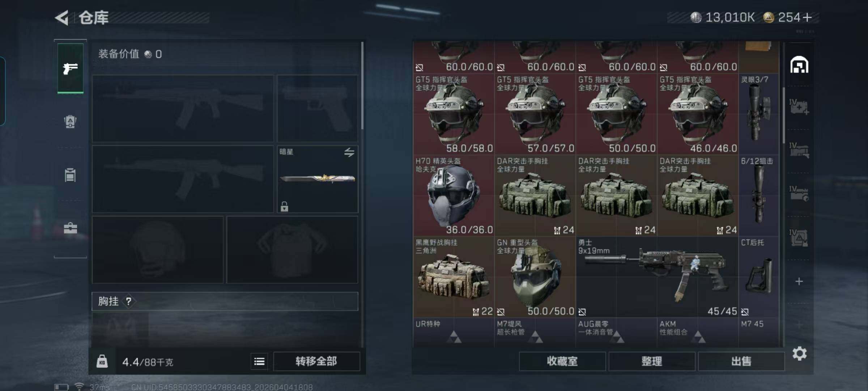Viewport: 868px width, 391px height.
Task: Click the 转移全部 button
Action: pyautogui.click(x=316, y=361)
